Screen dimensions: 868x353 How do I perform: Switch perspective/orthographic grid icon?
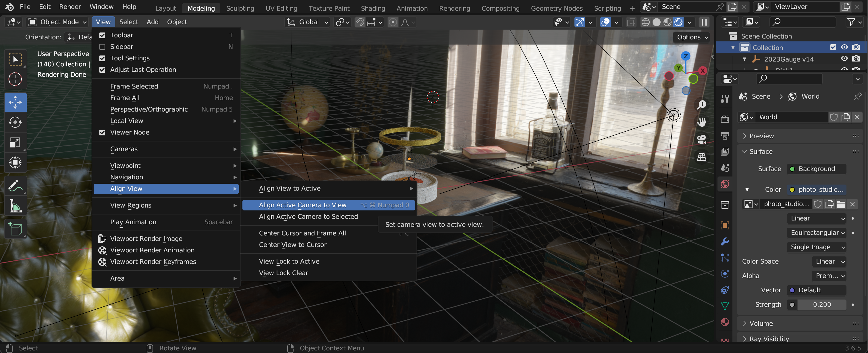(x=701, y=157)
